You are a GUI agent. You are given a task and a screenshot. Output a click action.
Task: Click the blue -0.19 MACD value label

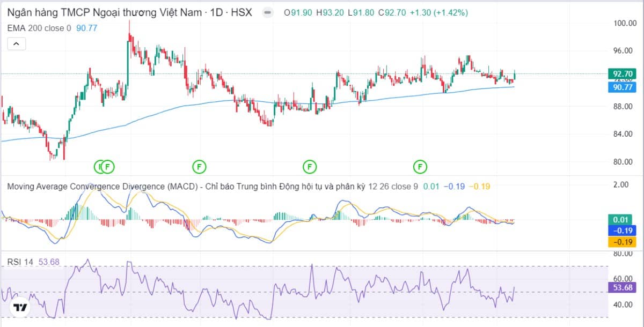(621, 231)
